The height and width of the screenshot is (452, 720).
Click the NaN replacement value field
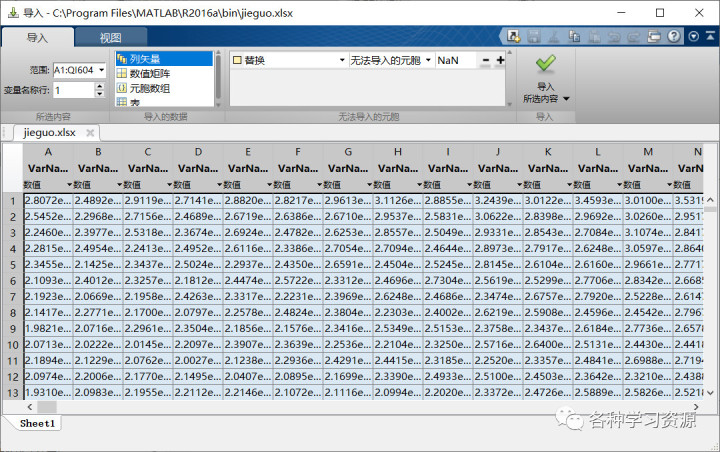click(x=455, y=60)
